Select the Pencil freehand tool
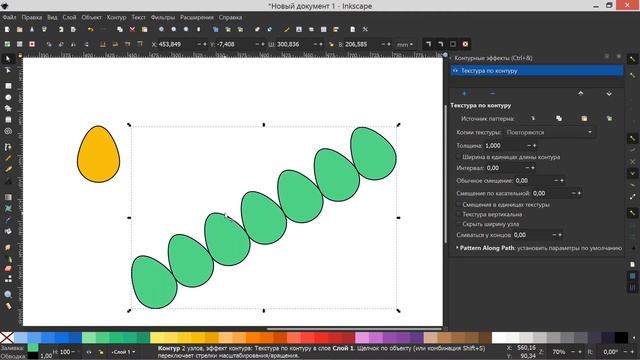The height and width of the screenshot is (360, 640). pos(8,158)
